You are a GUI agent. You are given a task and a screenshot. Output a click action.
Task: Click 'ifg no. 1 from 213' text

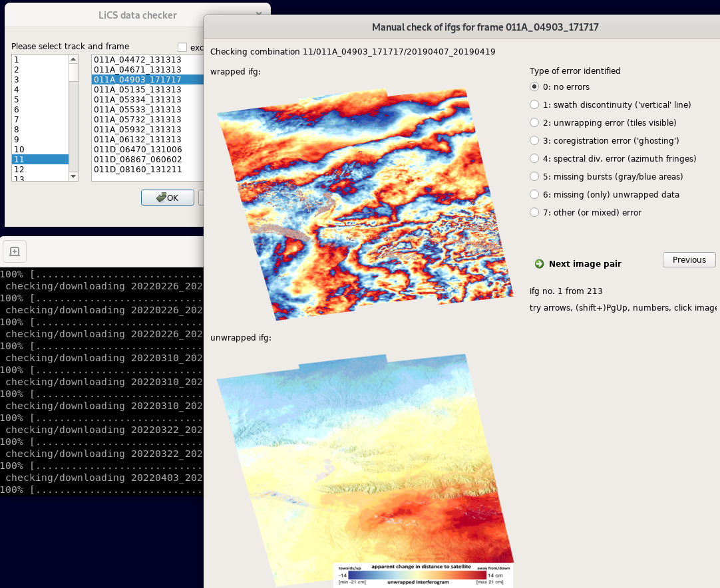566,291
